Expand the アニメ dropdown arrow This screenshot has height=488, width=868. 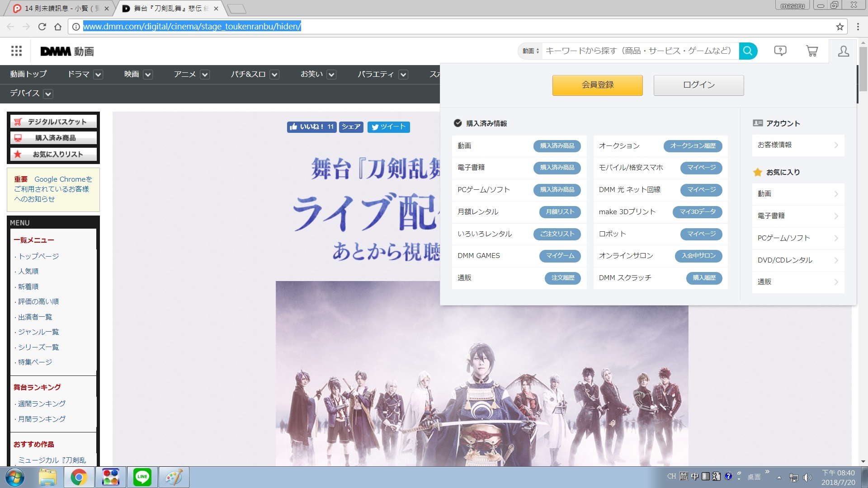pyautogui.click(x=205, y=75)
